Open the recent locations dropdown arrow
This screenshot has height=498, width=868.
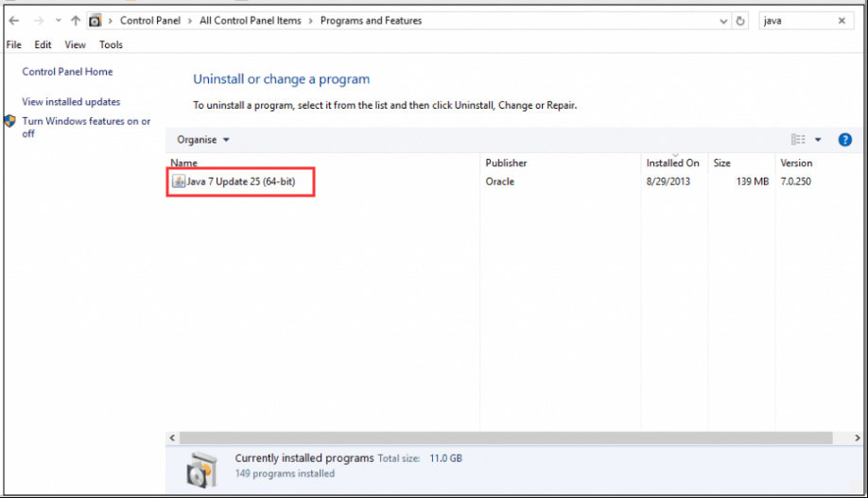[58, 21]
